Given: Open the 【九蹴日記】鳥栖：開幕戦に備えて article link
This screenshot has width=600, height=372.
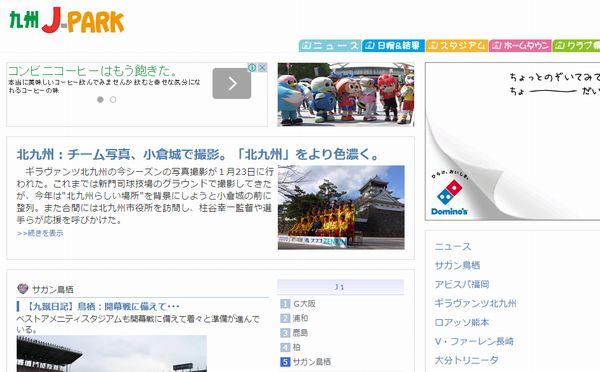Looking at the screenshot, I should tap(102, 306).
